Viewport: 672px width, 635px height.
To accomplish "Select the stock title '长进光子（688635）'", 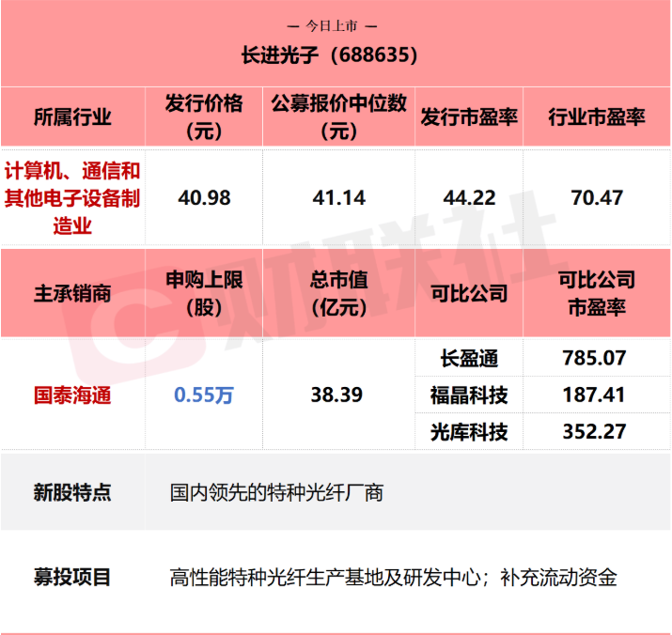I will (x=330, y=54).
